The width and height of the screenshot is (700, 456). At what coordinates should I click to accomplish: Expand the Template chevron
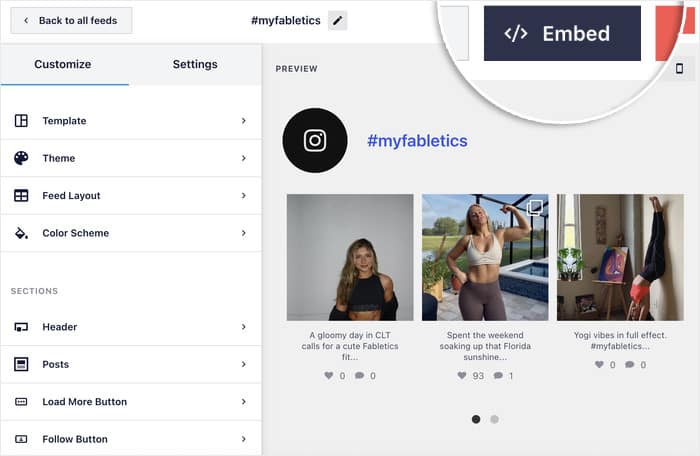(244, 121)
